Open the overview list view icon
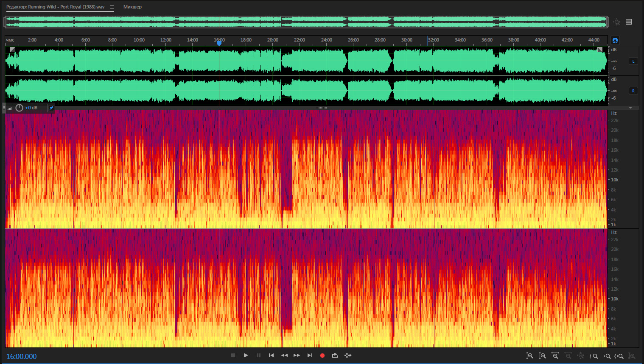The height and width of the screenshot is (364, 644). pos(629,22)
